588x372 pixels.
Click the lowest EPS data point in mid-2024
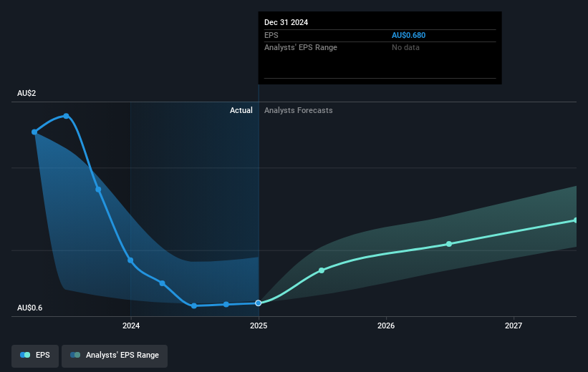click(x=194, y=305)
